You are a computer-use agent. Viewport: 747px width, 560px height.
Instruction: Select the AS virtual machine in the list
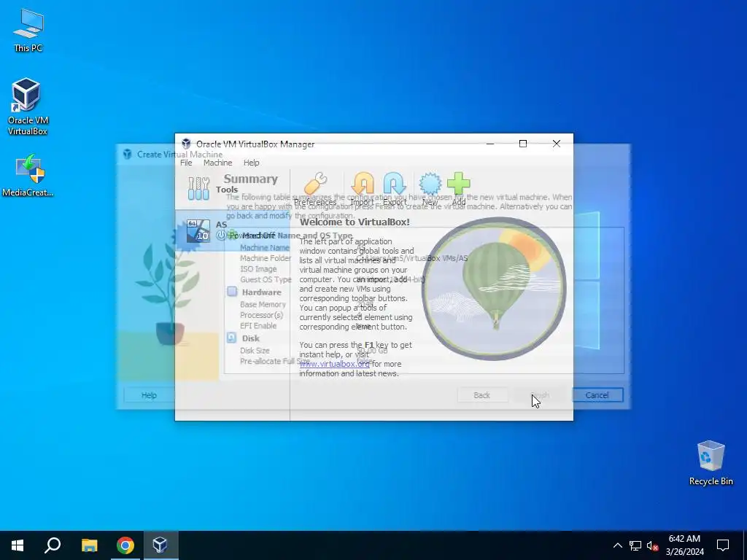coord(232,230)
